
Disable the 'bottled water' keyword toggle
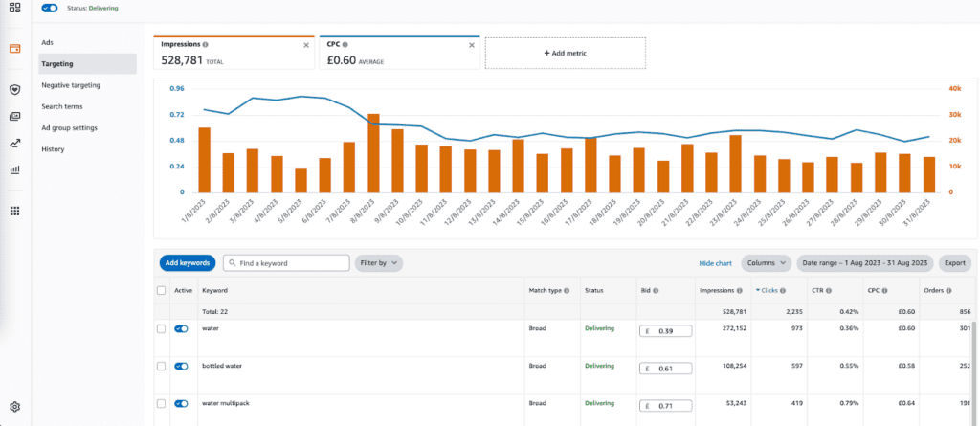coord(181,366)
